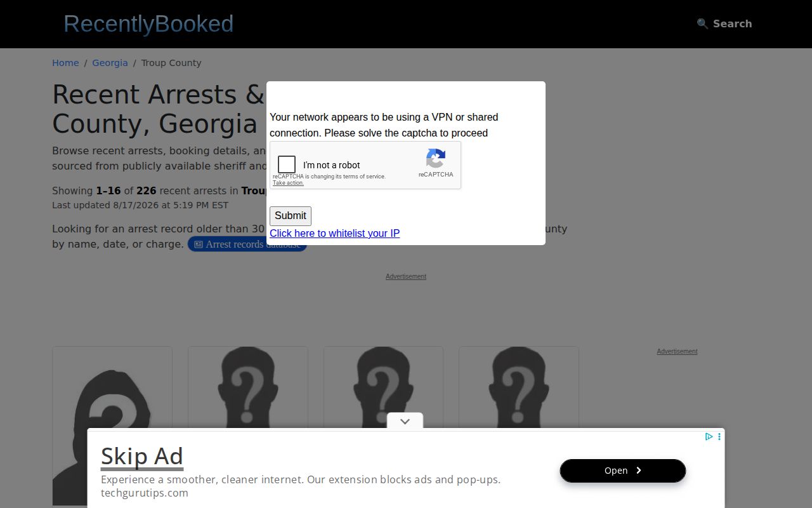812x508 pixels.
Task: Click the Search magnifier icon in header
Action: click(702, 23)
